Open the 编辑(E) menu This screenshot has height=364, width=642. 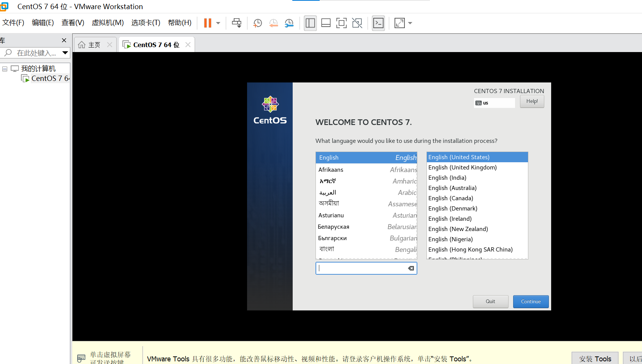[43, 23]
